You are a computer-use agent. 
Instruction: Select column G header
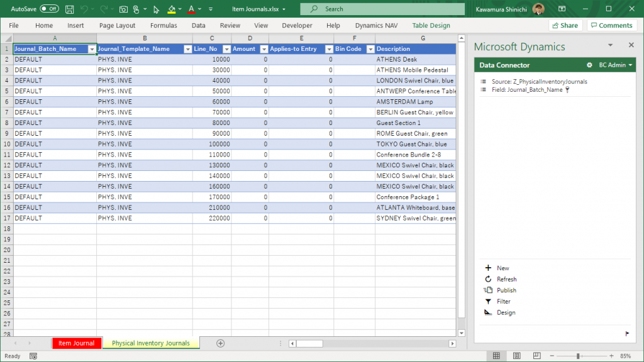[x=423, y=38]
